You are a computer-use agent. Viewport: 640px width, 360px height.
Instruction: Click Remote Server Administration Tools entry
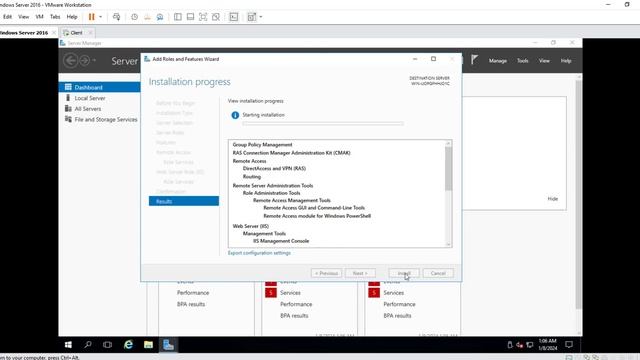(273, 185)
